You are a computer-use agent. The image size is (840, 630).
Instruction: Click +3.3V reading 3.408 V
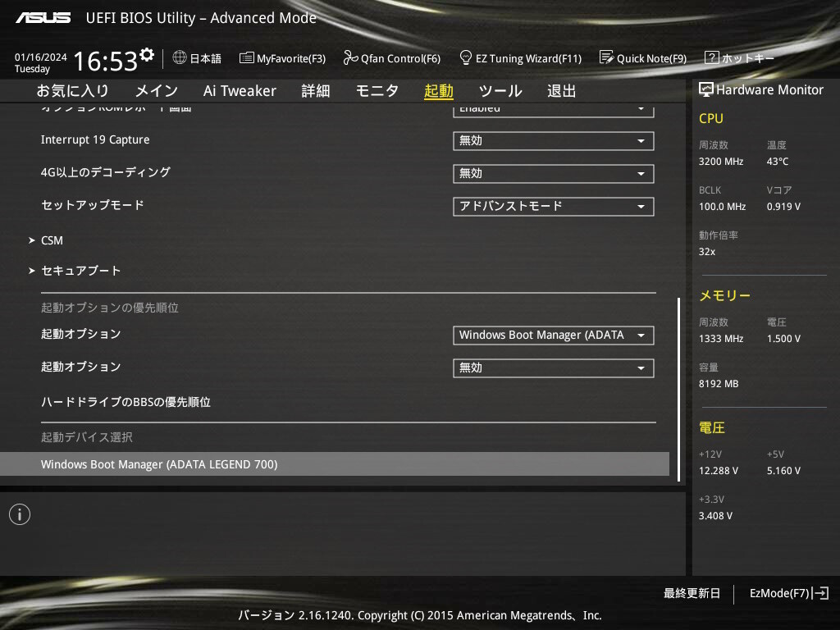(x=715, y=515)
